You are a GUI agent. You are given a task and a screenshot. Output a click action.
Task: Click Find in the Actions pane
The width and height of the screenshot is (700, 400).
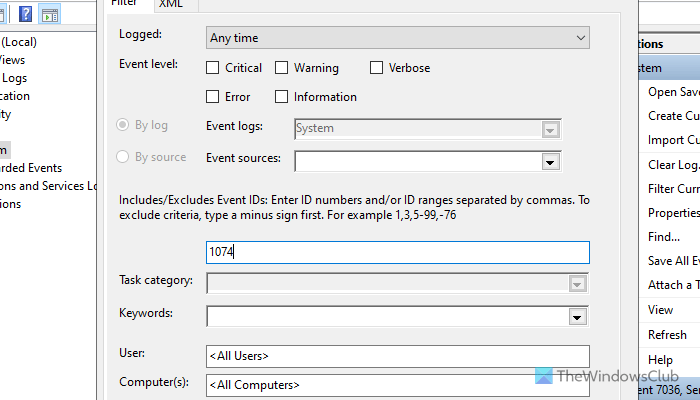(663, 237)
